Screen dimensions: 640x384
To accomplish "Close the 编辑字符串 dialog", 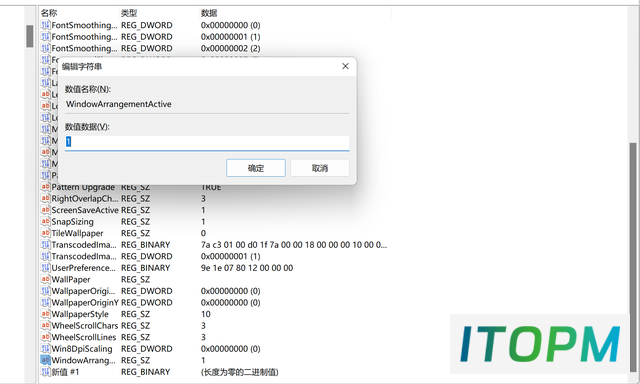I will [345, 66].
